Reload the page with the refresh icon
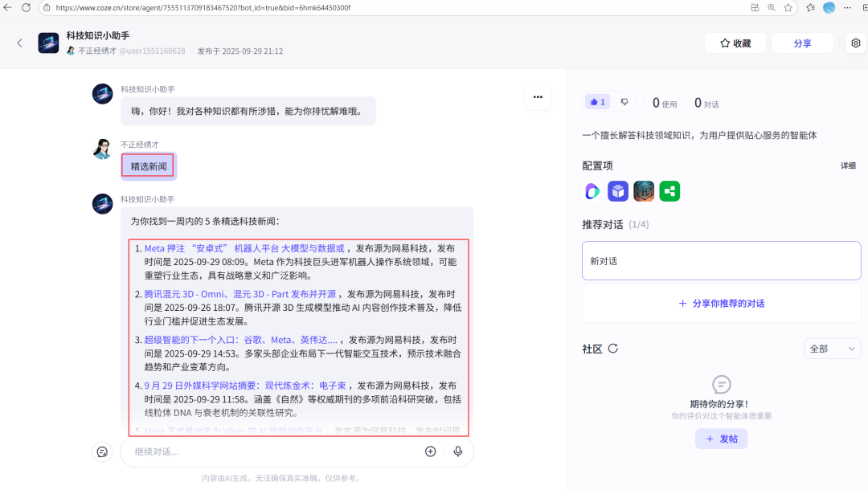 [26, 8]
